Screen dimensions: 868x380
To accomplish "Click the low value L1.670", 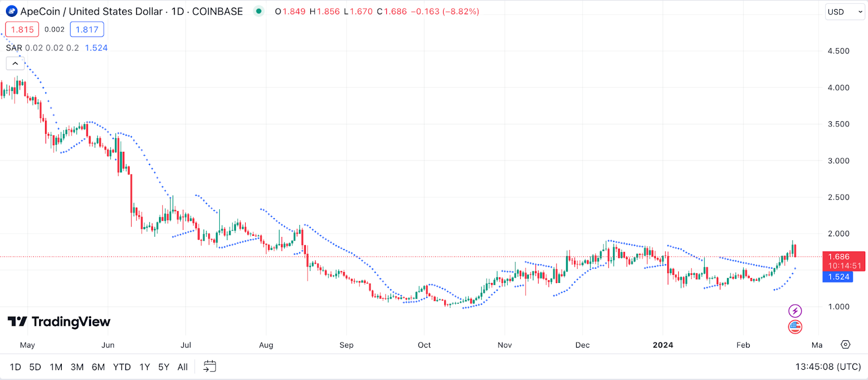I will [358, 11].
